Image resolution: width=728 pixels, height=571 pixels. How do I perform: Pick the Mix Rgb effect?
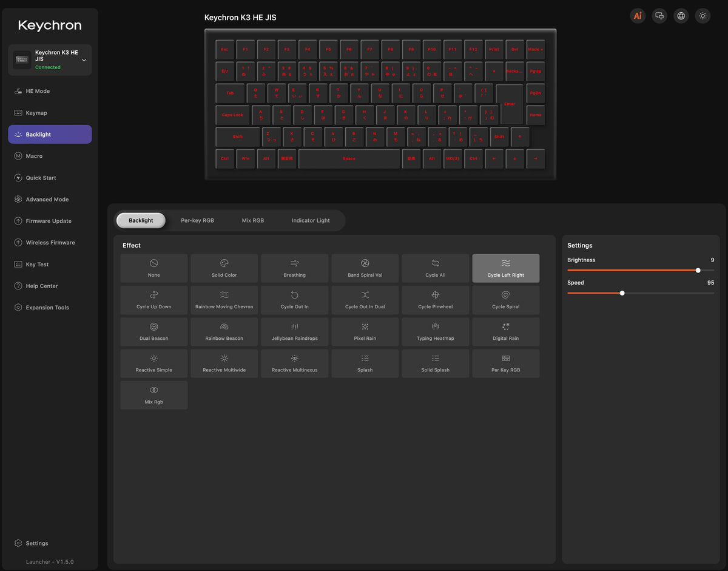click(x=154, y=395)
